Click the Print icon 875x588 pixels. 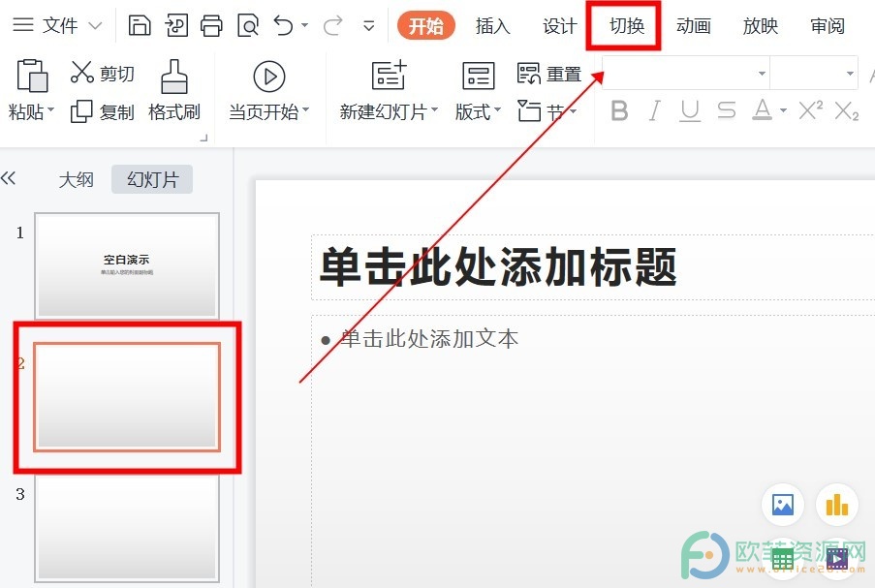point(211,25)
